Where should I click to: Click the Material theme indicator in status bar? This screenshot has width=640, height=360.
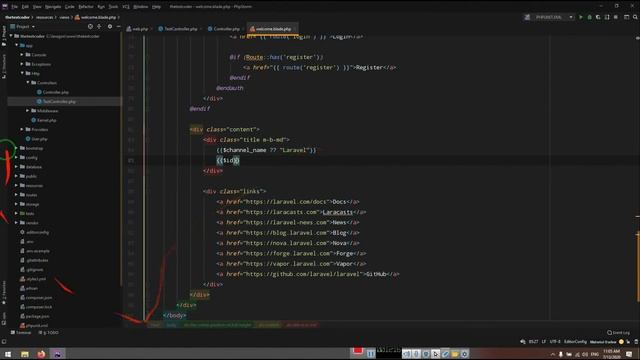click(603, 342)
